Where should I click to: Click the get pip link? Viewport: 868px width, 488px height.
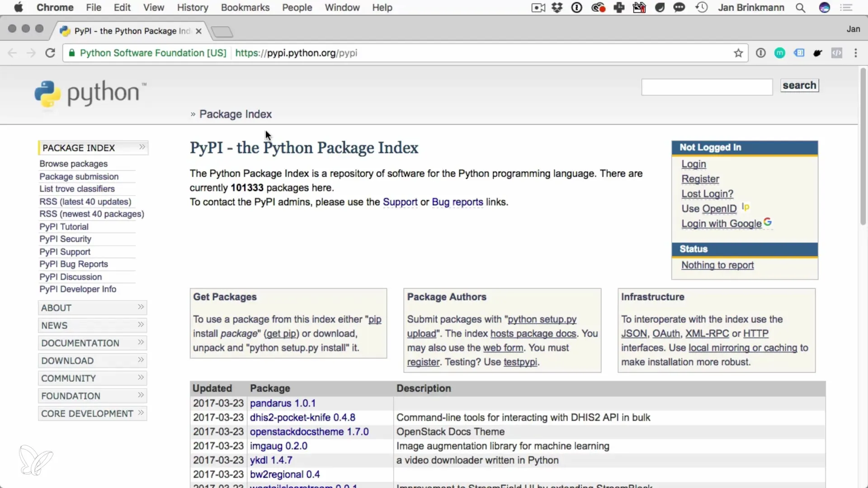pyautogui.click(x=282, y=333)
